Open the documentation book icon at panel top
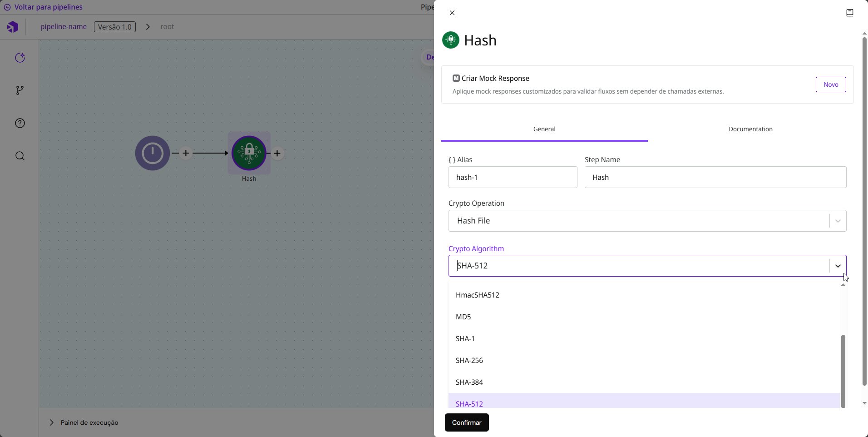 coord(850,13)
